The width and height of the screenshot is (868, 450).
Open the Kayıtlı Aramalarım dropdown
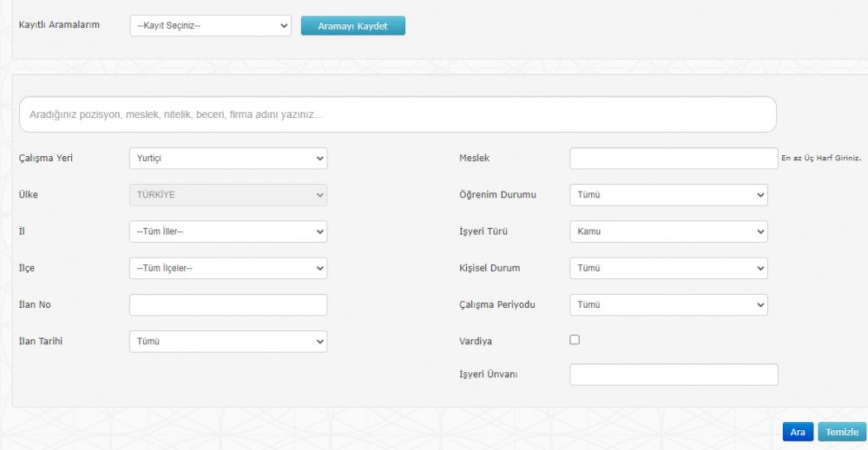point(210,26)
